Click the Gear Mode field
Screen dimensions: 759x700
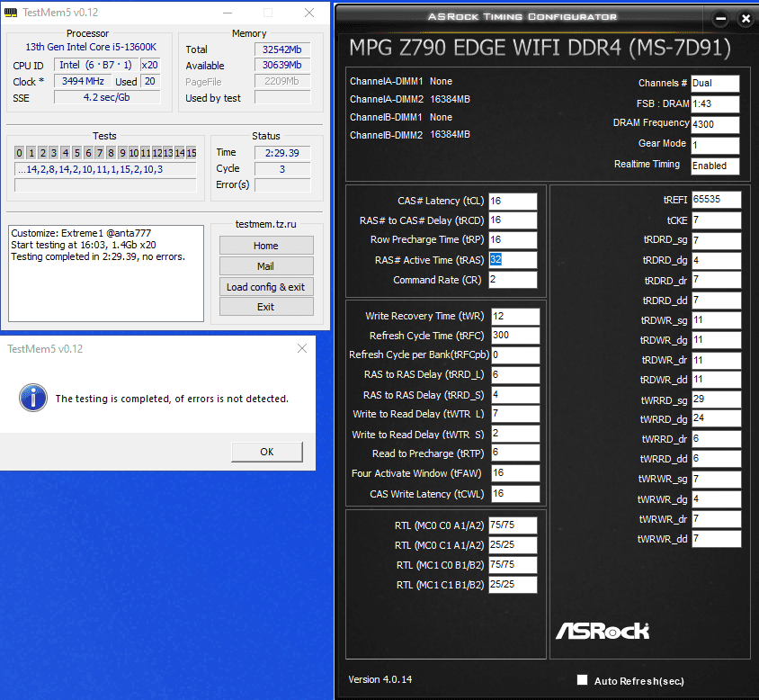pyautogui.click(x=715, y=146)
